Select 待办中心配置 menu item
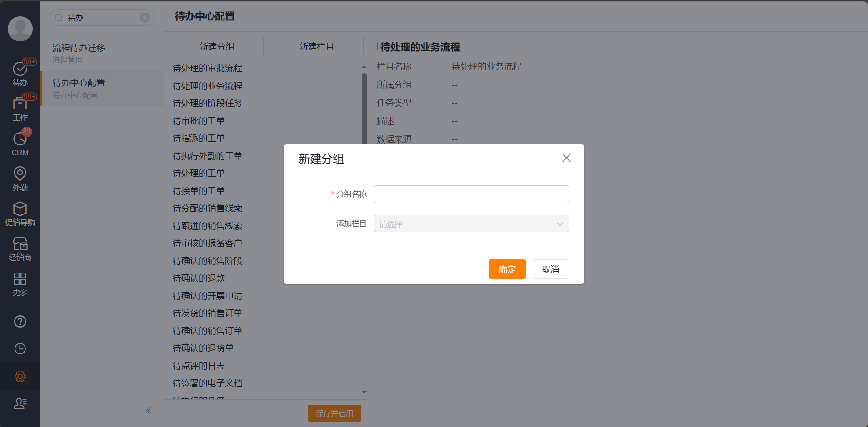Viewport: 868px width, 427px height. [x=102, y=89]
